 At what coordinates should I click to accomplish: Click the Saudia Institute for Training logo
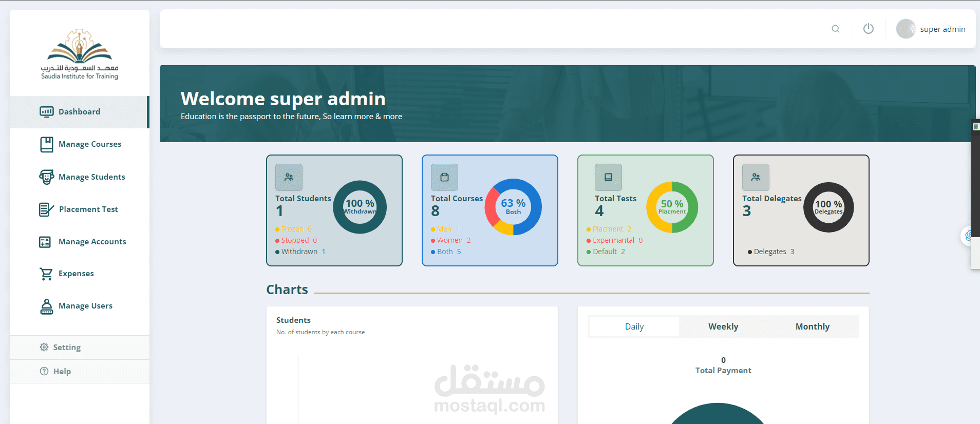[80, 54]
